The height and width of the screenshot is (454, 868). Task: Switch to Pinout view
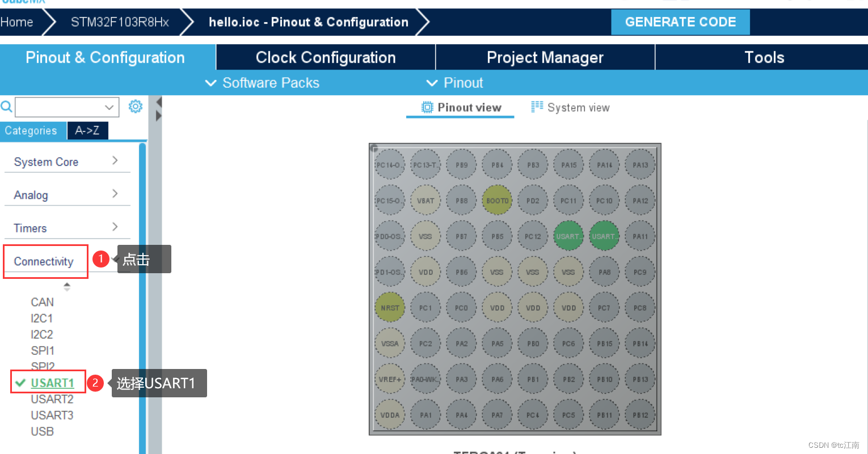pyautogui.click(x=461, y=108)
